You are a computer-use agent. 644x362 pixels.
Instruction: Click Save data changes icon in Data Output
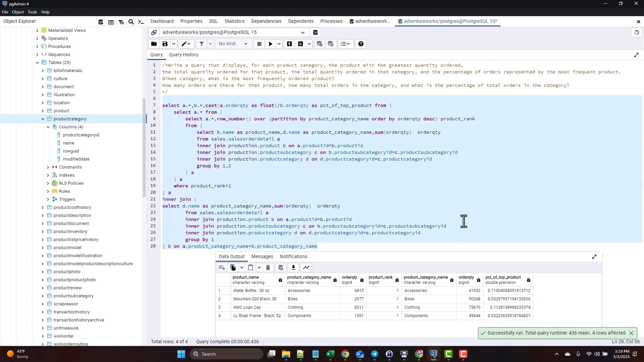281,267
